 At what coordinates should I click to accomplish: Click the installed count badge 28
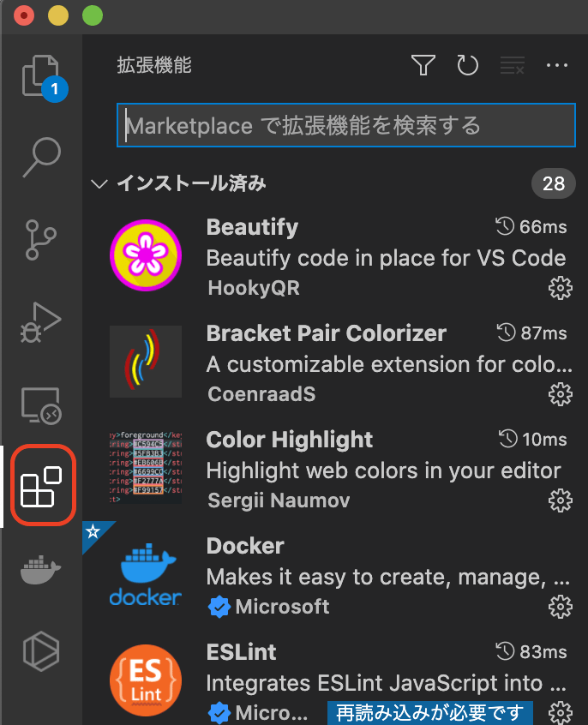pos(554,183)
